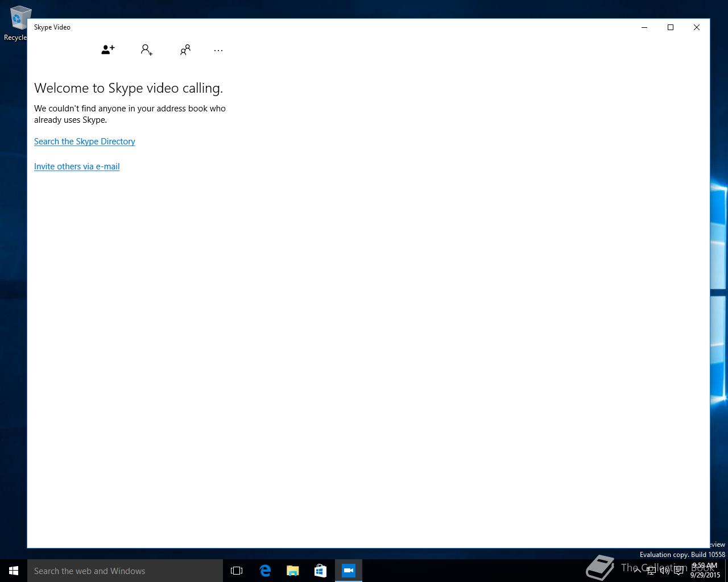728x582 pixels.
Task: Search the Skype Directory link
Action: [85, 142]
